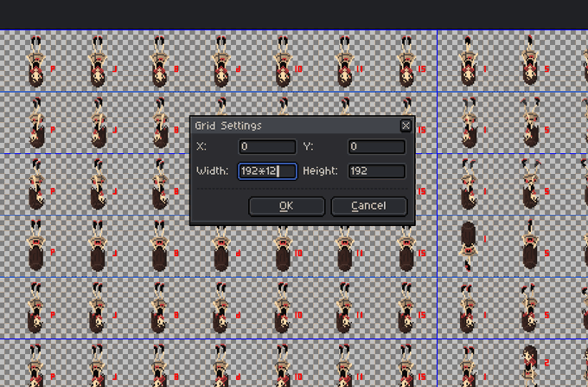588x387 pixels.
Task: Click the "X:" label
Action: pos(201,147)
